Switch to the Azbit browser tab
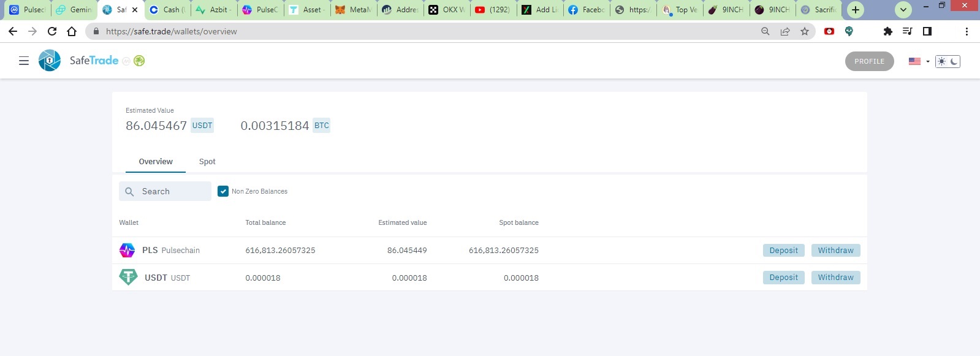980x356 pixels. [214, 10]
